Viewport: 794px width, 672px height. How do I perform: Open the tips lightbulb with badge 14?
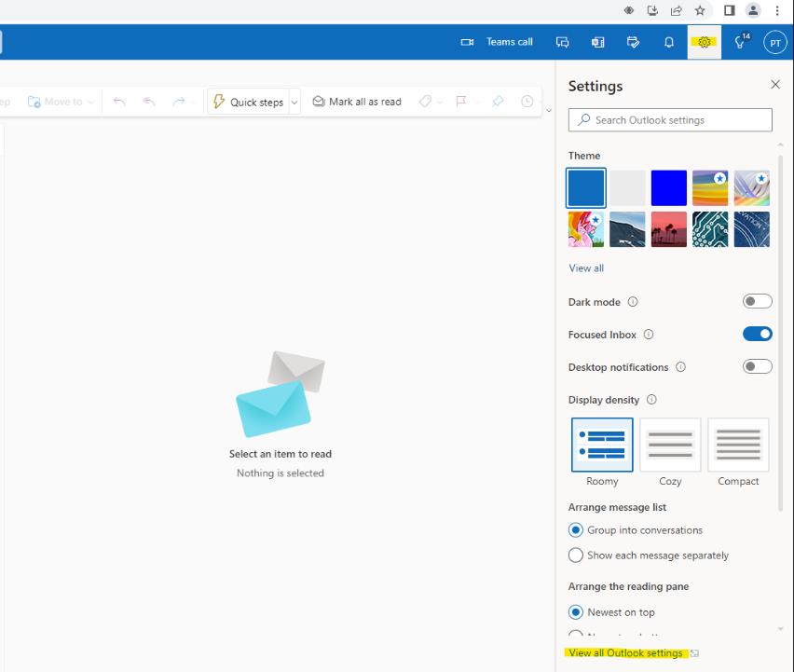739,42
